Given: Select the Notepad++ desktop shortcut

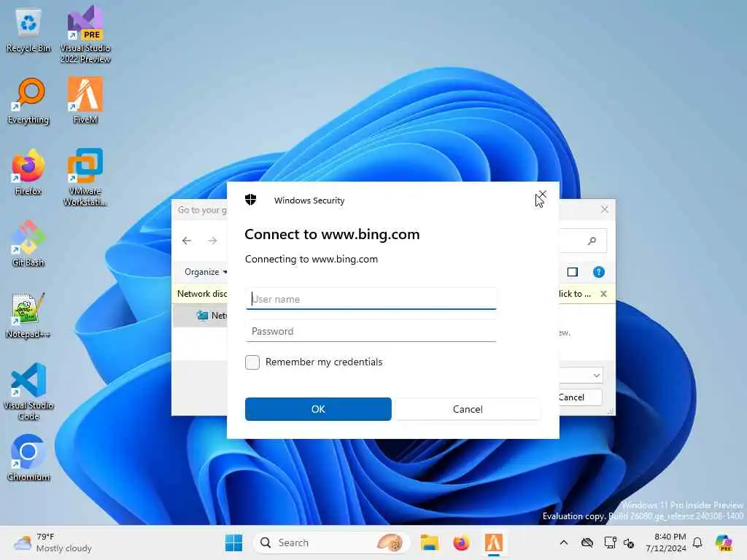Looking at the screenshot, I should pyautogui.click(x=28, y=315).
